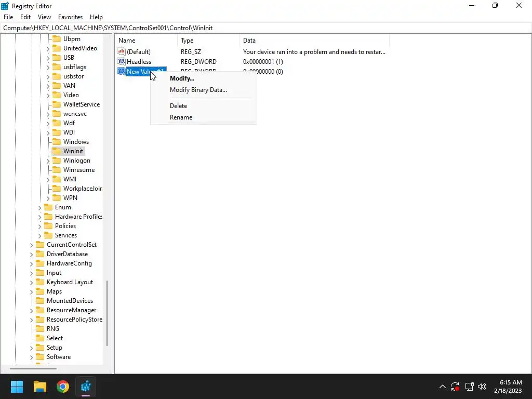
Task: Click the USB folder icon
Action: [57, 57]
